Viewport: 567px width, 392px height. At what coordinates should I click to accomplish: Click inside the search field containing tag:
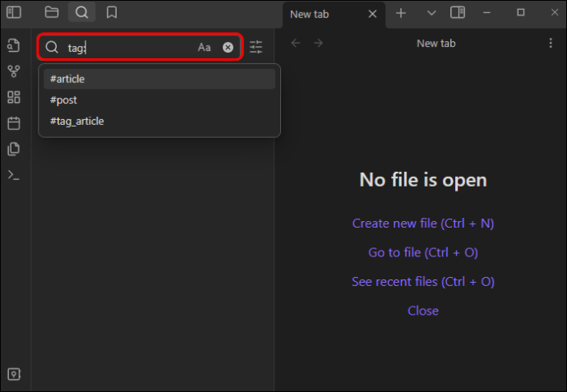click(128, 48)
